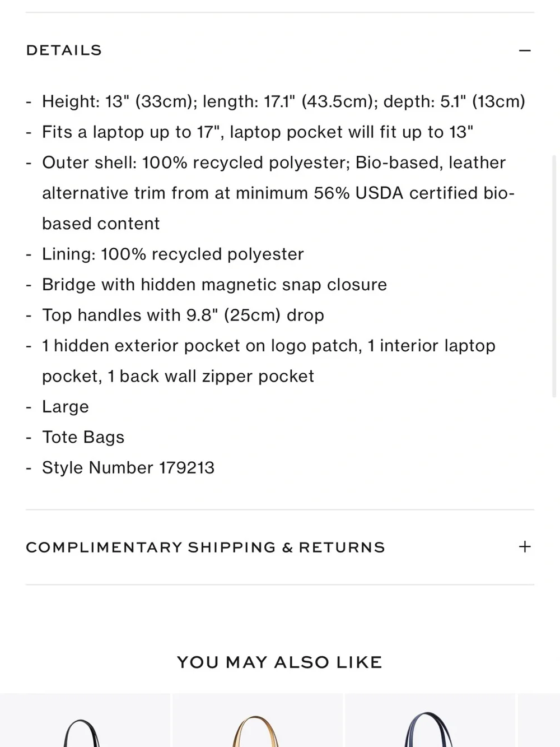Image resolution: width=560 pixels, height=747 pixels.
Task: Open the tan tote bag thumbnail
Action: (x=258, y=720)
